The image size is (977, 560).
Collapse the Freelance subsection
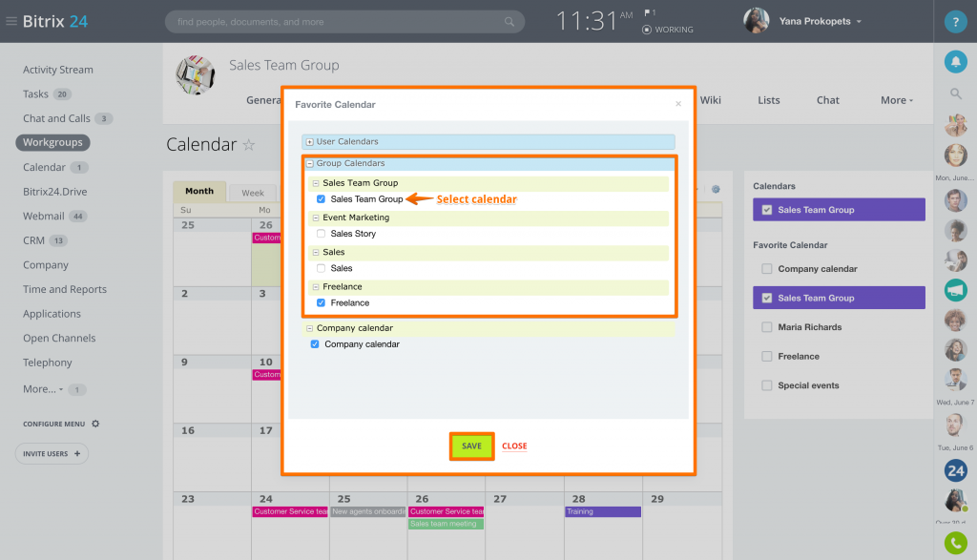click(316, 287)
